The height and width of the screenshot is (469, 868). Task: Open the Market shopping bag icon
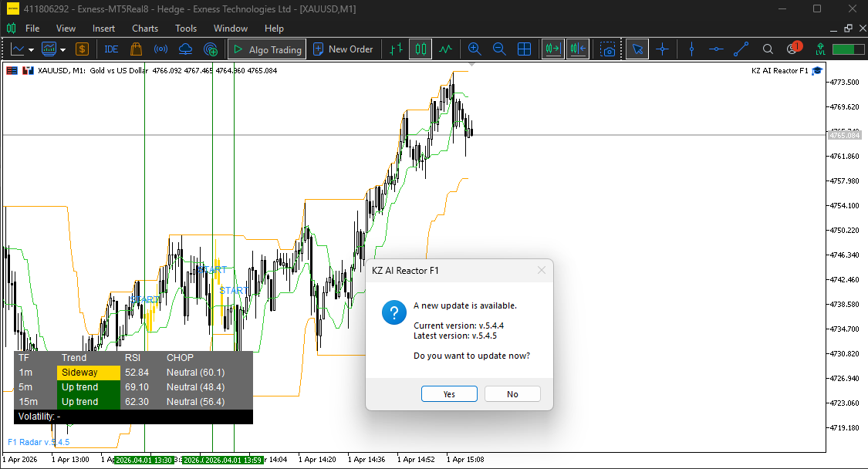pyautogui.click(x=136, y=49)
